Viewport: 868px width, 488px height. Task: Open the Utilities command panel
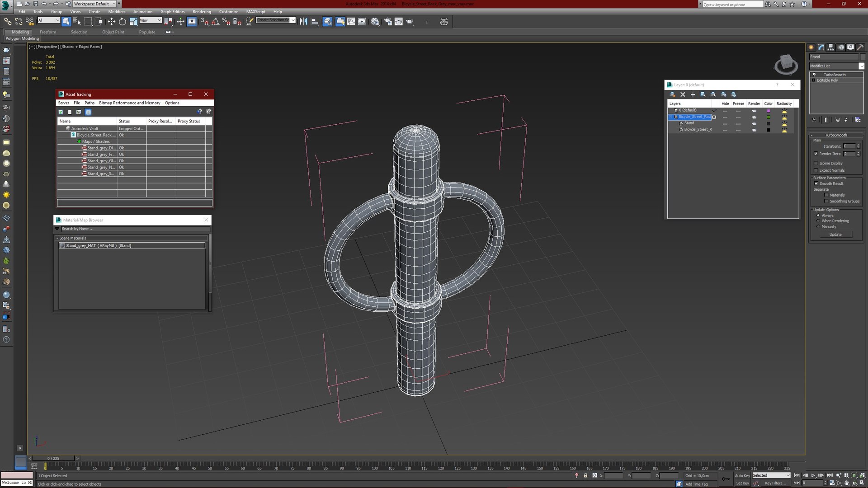point(860,47)
